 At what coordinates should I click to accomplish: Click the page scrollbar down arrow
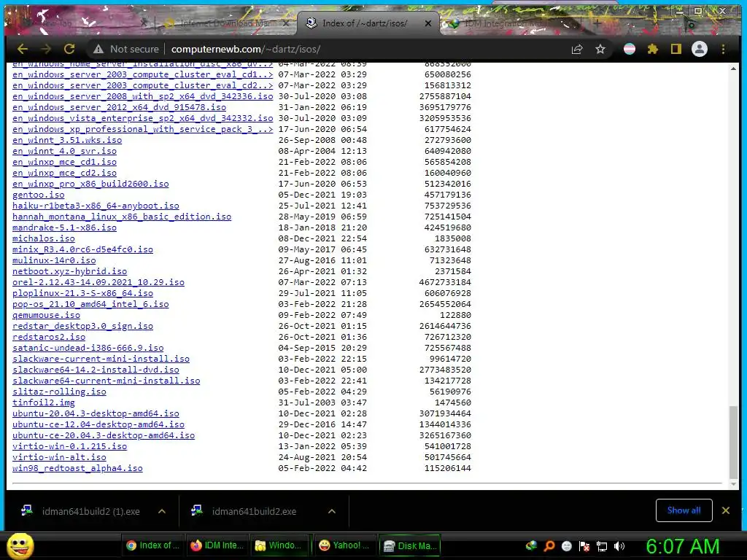click(733, 484)
